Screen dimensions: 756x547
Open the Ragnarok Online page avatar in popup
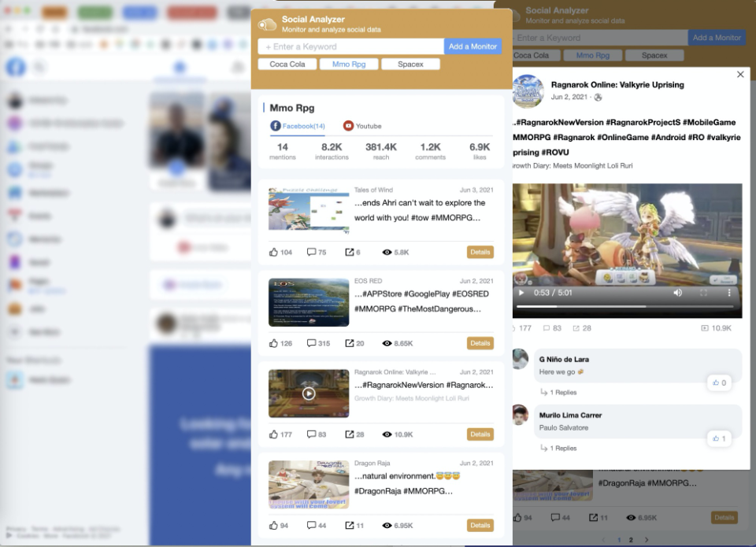click(x=528, y=91)
